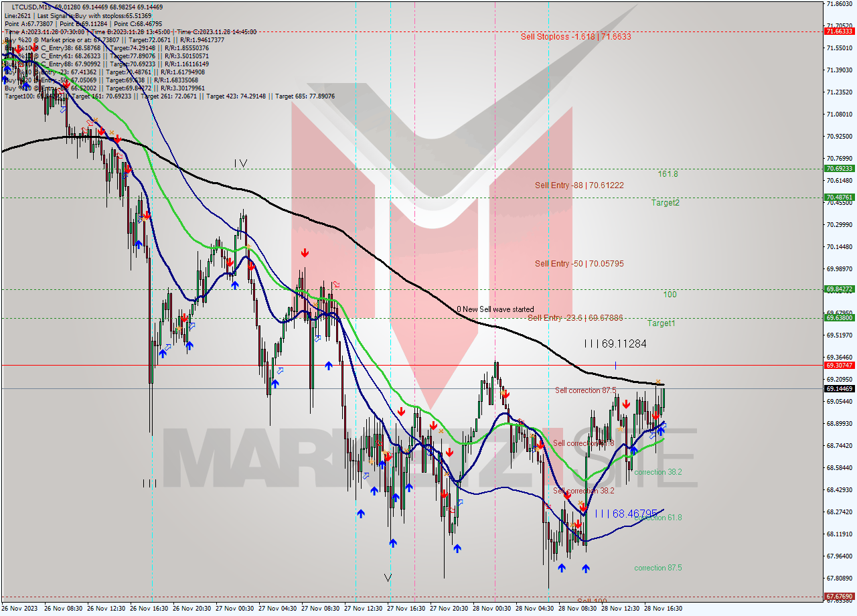Click the 'Sell Entry -88 | 70.61222' label
The height and width of the screenshot is (616, 857).
pos(579,185)
